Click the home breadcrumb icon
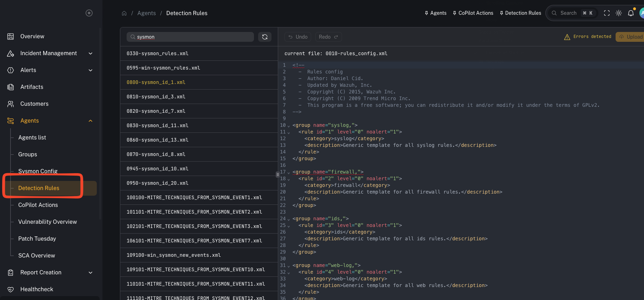The height and width of the screenshot is (300, 644). (124, 13)
